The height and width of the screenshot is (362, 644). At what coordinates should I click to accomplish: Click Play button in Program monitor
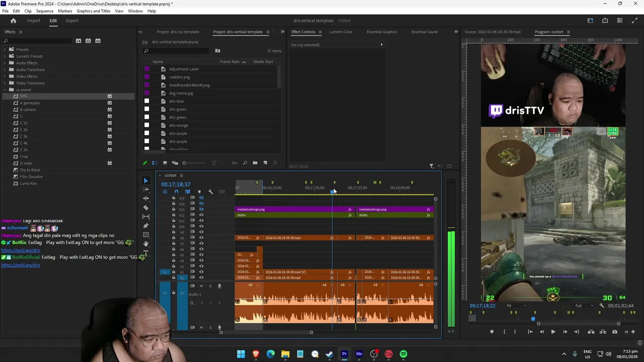(x=553, y=332)
